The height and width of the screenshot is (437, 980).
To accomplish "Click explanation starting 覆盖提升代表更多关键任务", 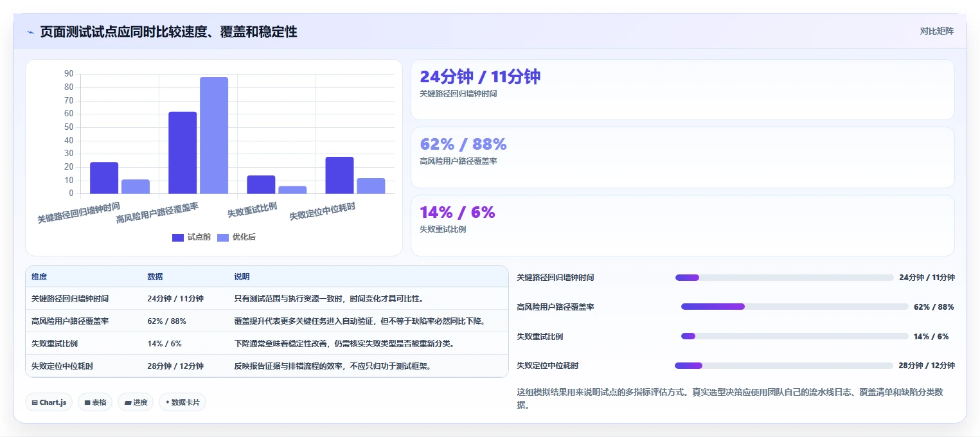I will [x=360, y=321].
